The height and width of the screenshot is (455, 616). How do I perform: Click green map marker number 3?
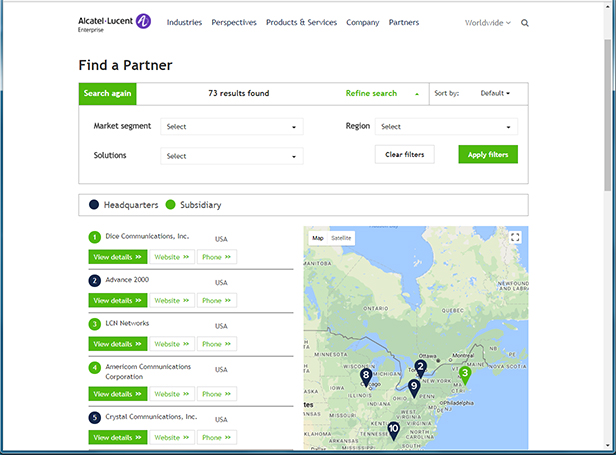464,375
